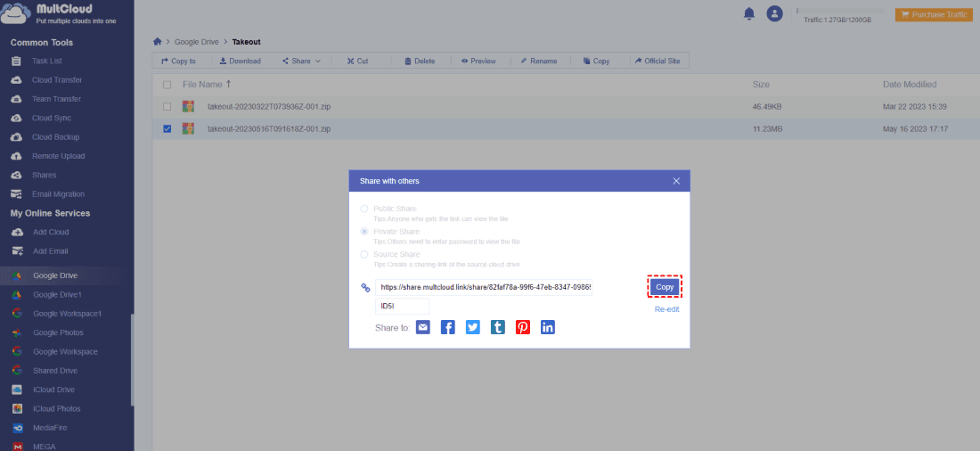This screenshot has height=451, width=980.
Task: Open Cloud Backup tool
Action: tap(55, 137)
